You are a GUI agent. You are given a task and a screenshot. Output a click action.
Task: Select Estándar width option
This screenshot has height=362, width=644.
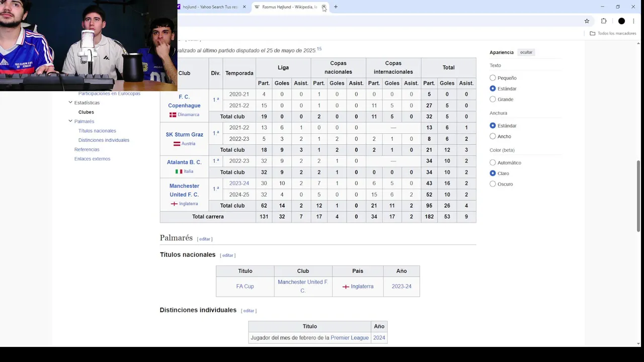click(x=493, y=126)
